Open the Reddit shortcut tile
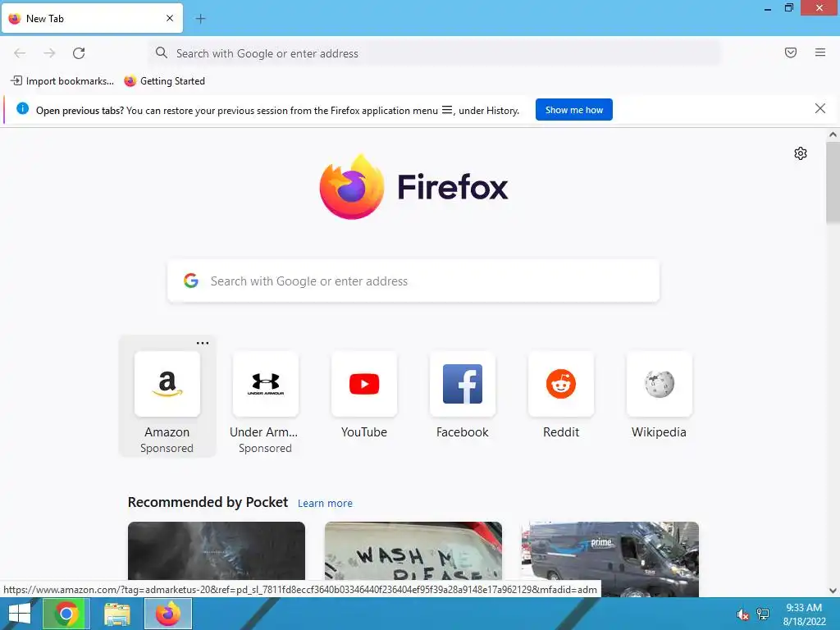The width and height of the screenshot is (840, 630). pos(561,395)
